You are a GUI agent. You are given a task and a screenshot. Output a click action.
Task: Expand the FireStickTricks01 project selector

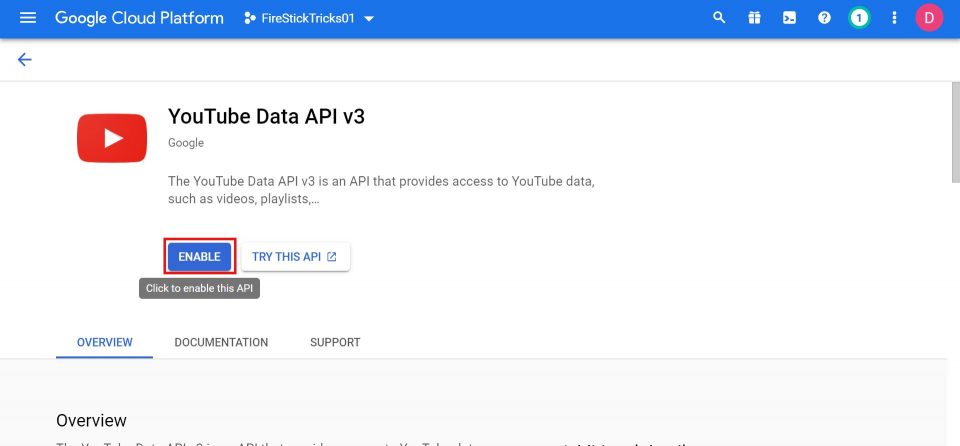(310, 19)
